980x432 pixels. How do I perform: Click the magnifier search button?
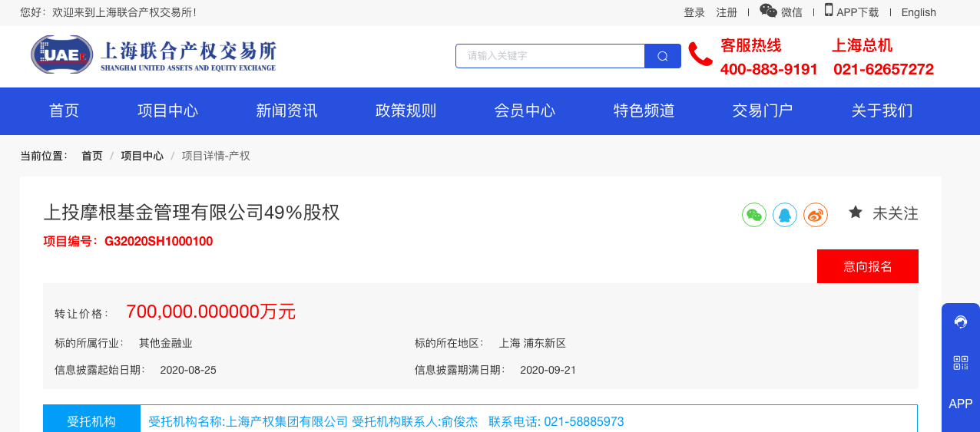pos(663,56)
